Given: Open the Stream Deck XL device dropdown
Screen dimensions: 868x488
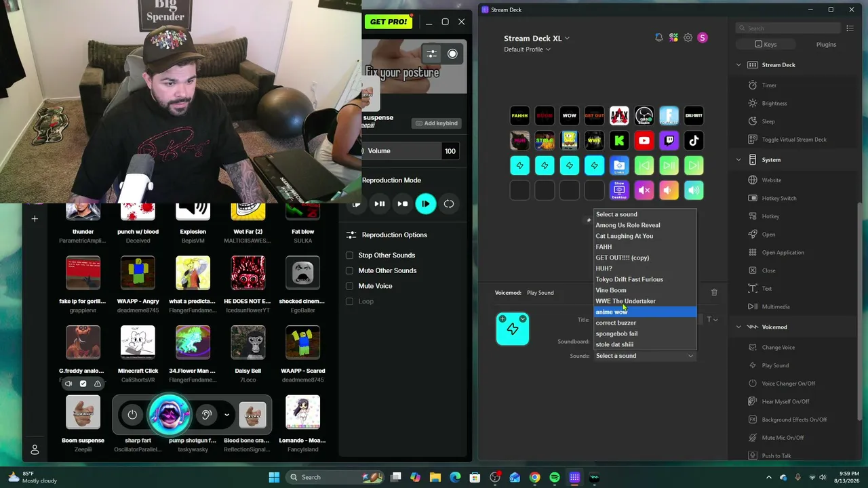Looking at the screenshot, I should point(537,38).
